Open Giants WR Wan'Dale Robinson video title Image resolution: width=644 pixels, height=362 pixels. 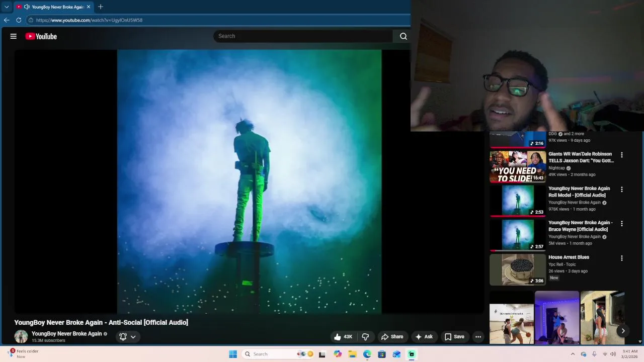coord(581,157)
